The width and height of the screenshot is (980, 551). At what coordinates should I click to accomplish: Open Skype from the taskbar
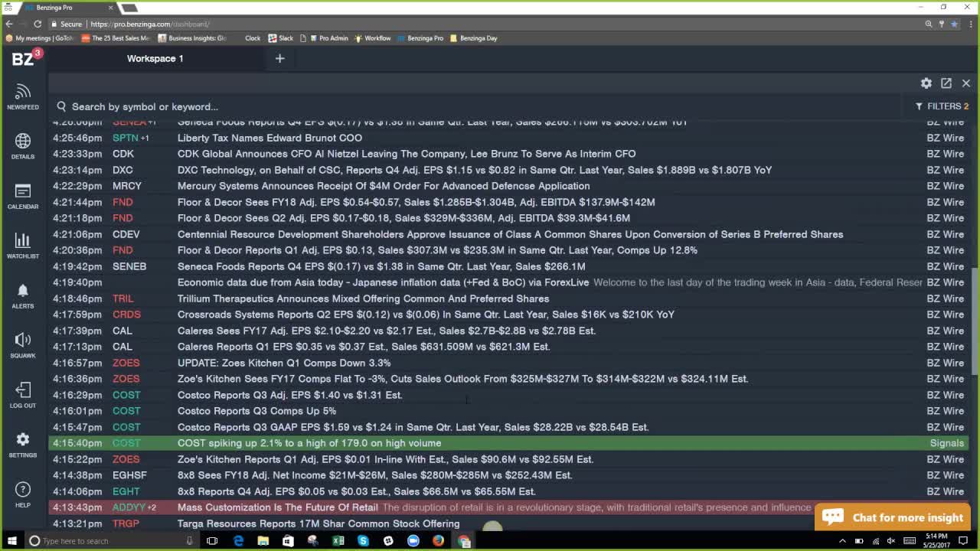pos(363,541)
